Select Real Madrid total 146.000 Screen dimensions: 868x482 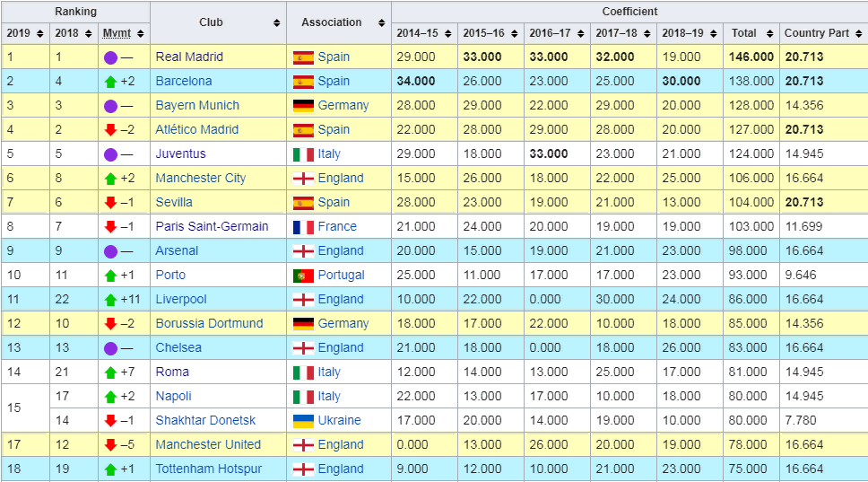click(x=751, y=57)
